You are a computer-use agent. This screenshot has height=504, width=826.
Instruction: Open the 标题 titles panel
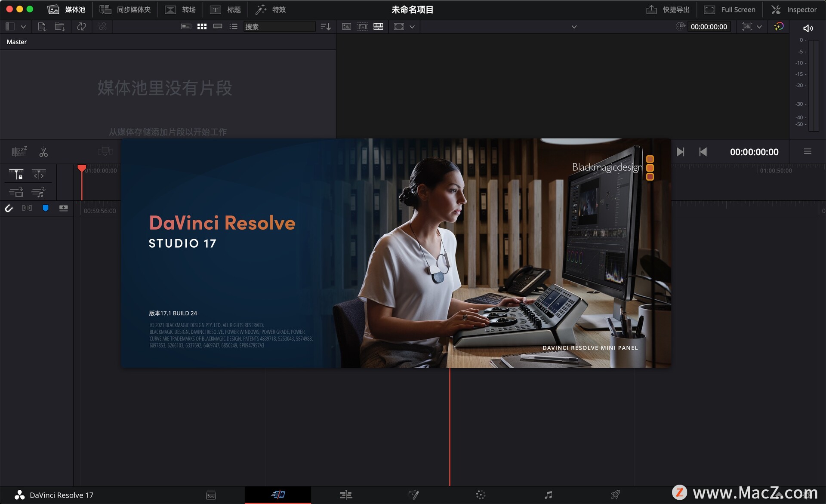(225, 9)
